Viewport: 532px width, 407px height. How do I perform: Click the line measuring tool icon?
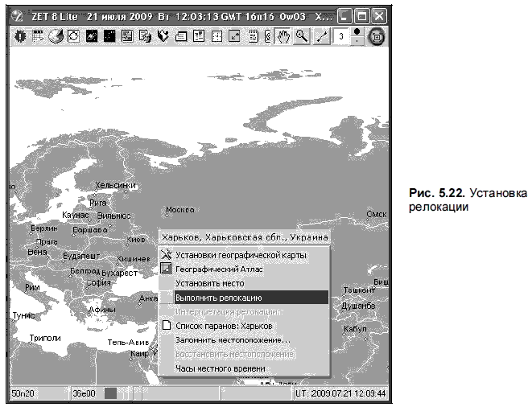(x=321, y=36)
